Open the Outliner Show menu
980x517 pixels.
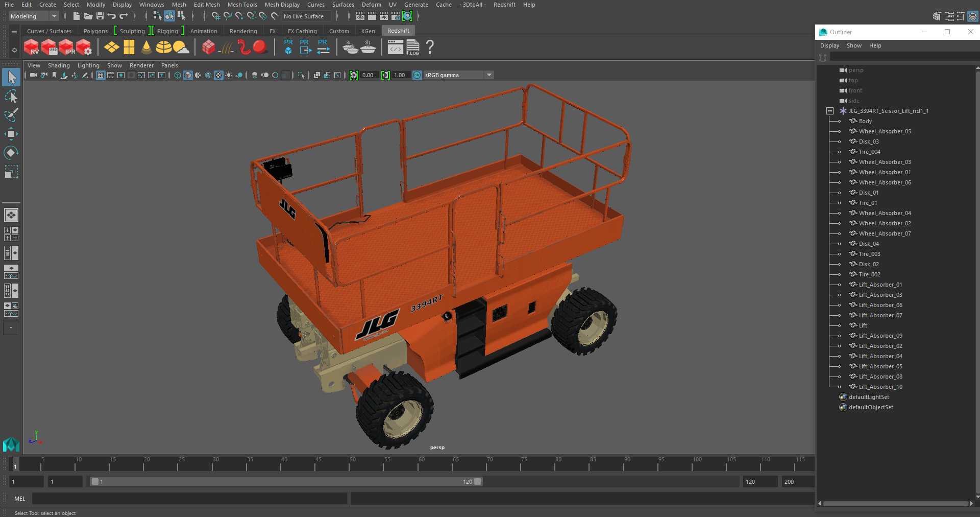pos(854,45)
